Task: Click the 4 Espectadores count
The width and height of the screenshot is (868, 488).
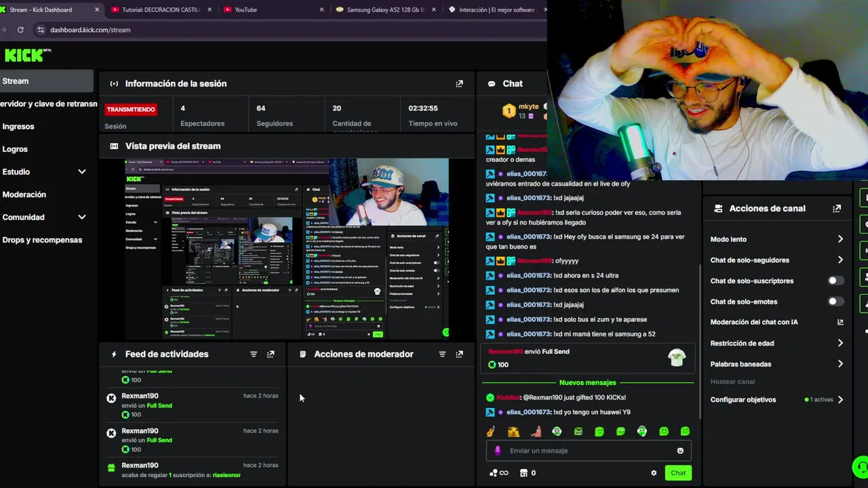Action: point(182,108)
